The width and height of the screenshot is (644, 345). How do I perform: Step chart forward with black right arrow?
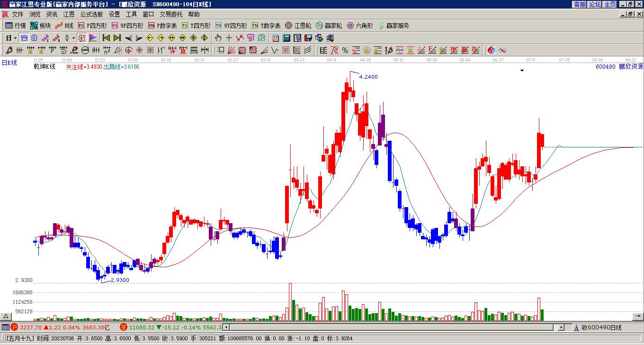[139, 38]
